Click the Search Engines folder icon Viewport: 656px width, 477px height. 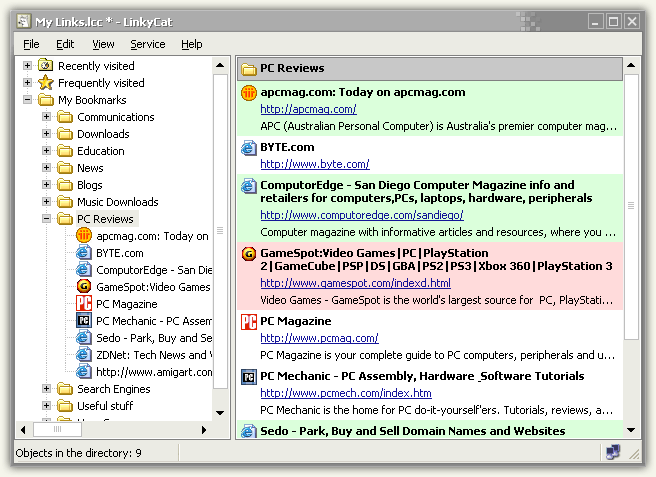pos(65,389)
